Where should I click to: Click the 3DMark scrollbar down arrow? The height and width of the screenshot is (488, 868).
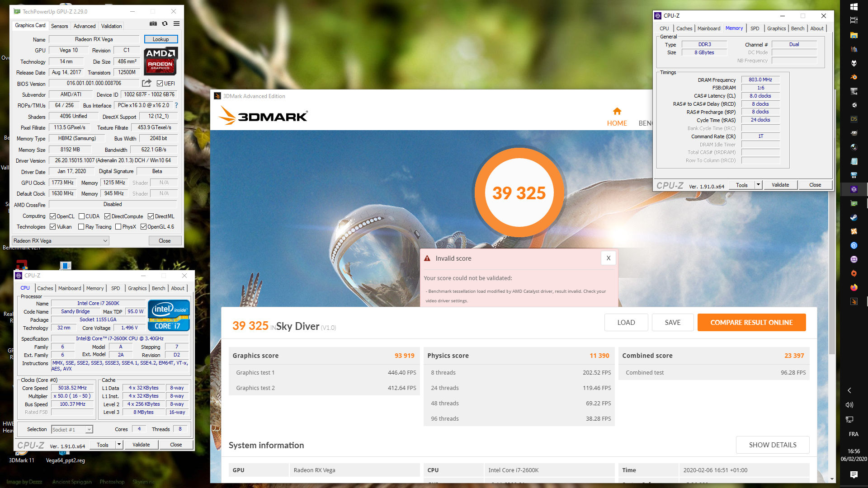[x=832, y=479]
